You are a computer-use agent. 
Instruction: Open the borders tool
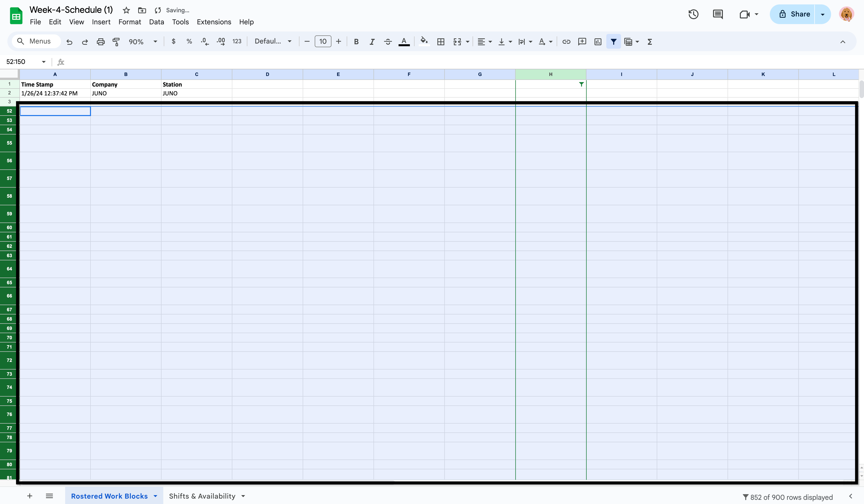coord(441,42)
